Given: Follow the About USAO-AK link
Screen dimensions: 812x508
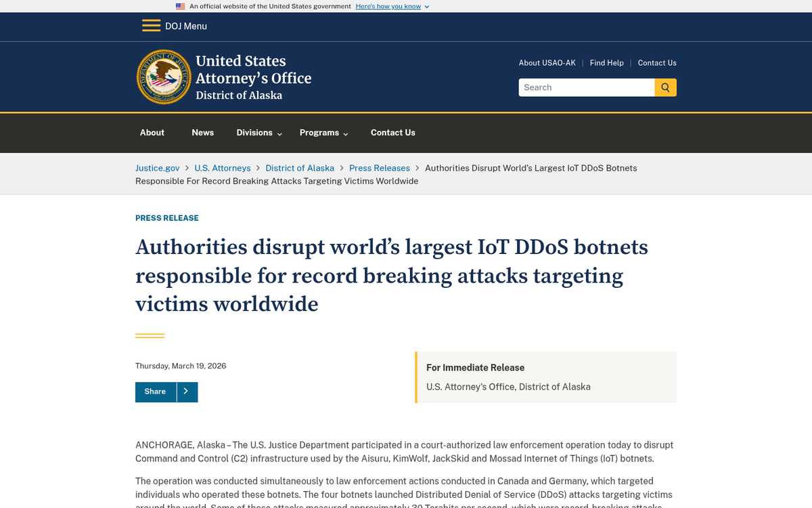Looking at the screenshot, I should point(547,63).
